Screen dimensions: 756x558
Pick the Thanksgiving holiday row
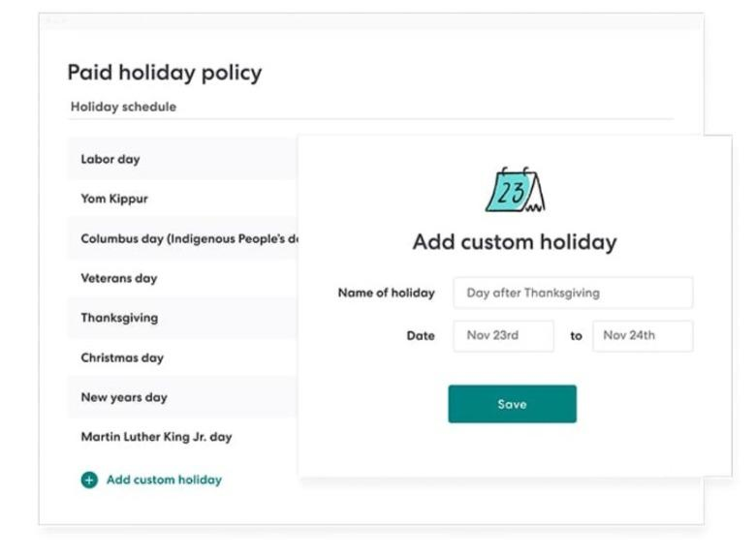click(183, 318)
